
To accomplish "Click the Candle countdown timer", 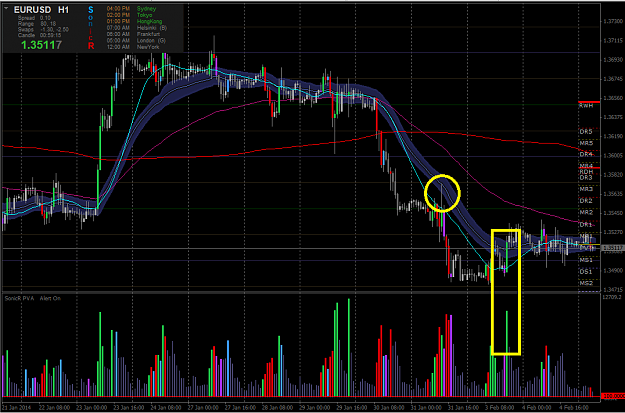I will [37, 35].
